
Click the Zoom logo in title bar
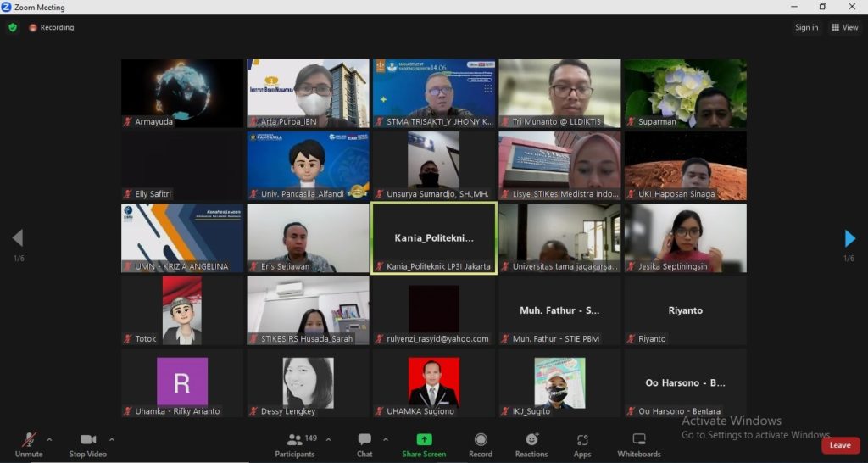(x=7, y=7)
